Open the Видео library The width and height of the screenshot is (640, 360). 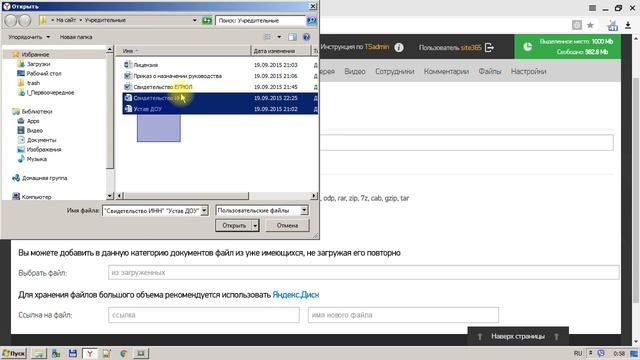click(x=30, y=131)
